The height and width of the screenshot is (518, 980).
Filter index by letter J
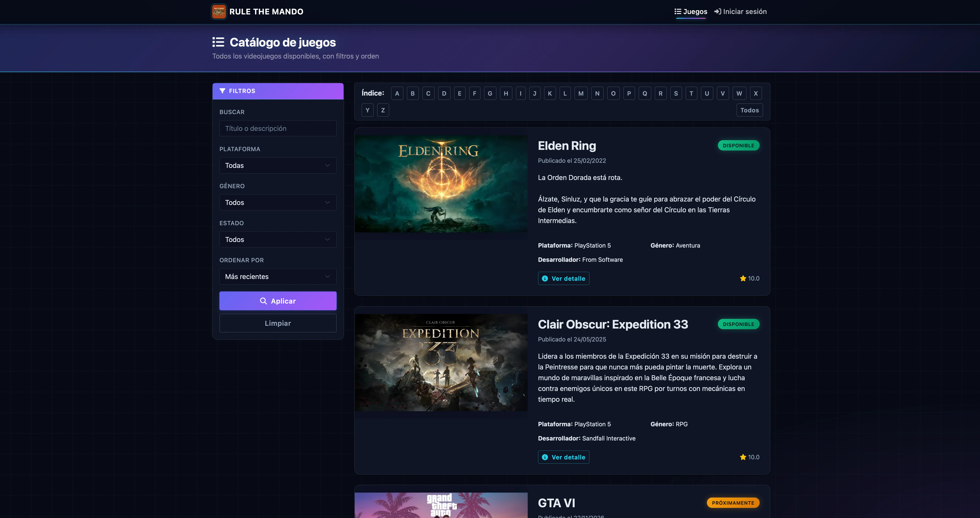click(x=535, y=94)
